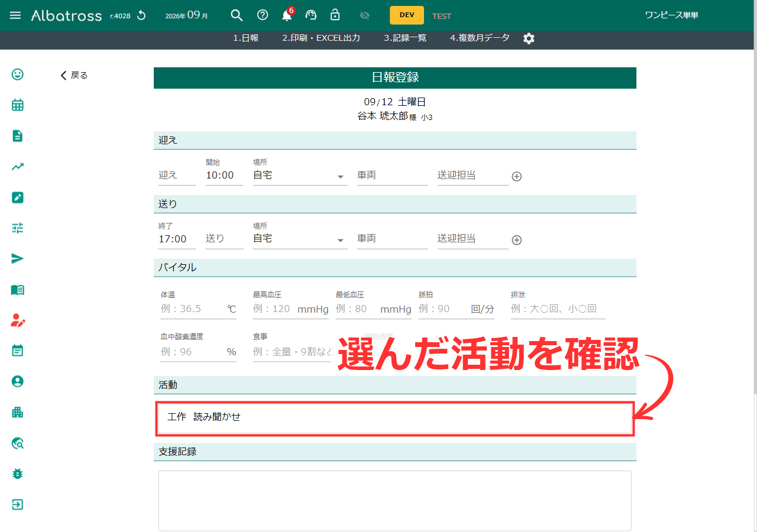Expand the 送り 場所 dropdown showing 自宅
The height and width of the screenshot is (532, 757).
pos(300,239)
